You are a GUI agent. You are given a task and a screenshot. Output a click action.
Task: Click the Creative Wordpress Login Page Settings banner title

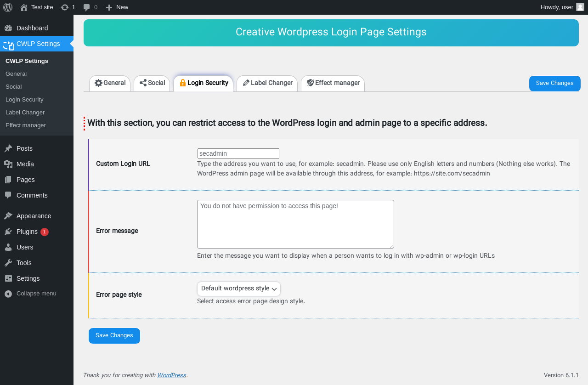[x=331, y=32]
